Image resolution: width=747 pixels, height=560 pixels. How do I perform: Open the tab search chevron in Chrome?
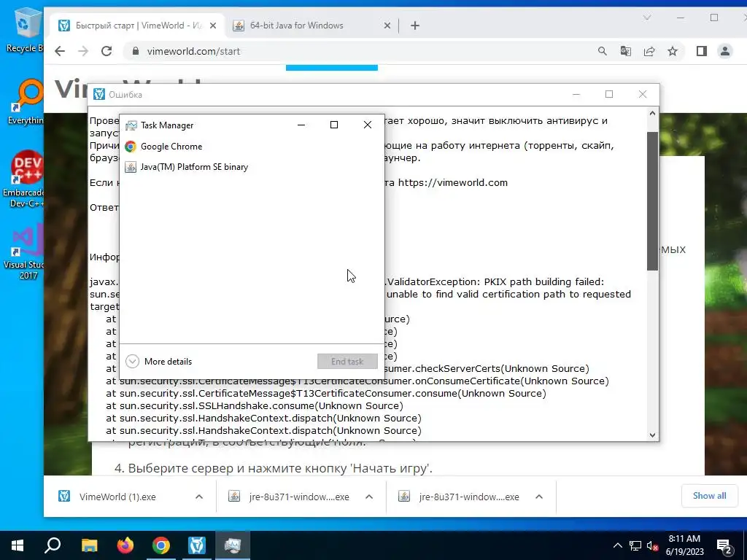(x=646, y=17)
